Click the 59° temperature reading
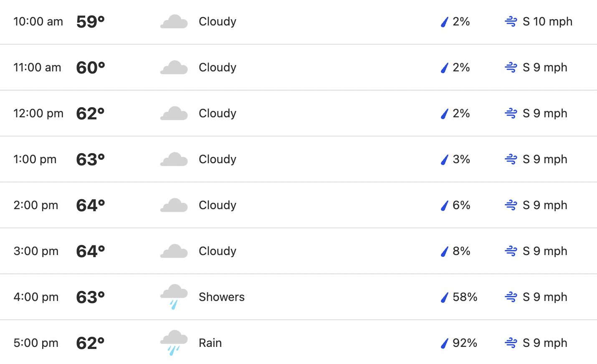The width and height of the screenshot is (597, 364). 90,22
